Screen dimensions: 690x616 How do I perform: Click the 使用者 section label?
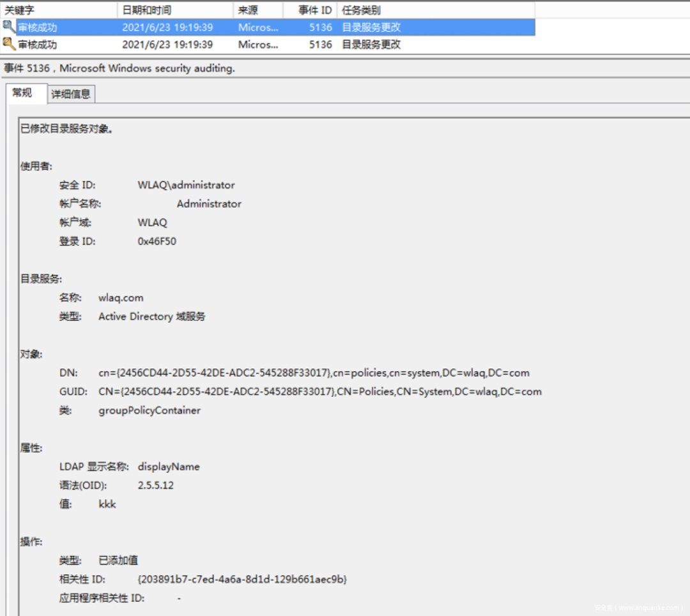click(x=36, y=166)
